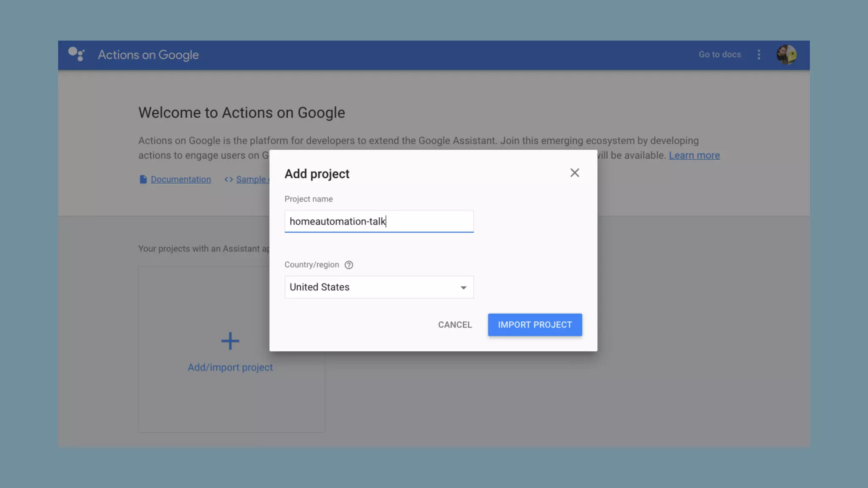Open the three-dot overflow menu
Screen dimensions: 868x488
(x=759, y=55)
